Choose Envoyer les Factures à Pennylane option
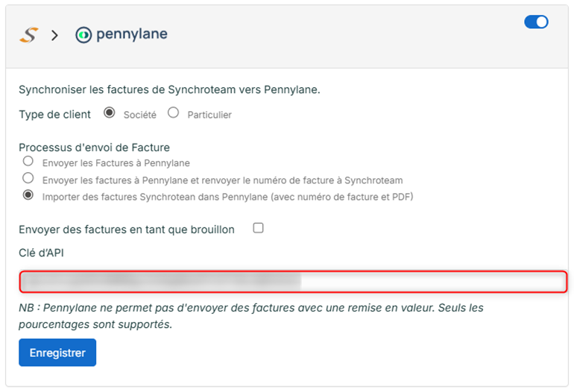The image size is (574, 392). click(x=28, y=161)
